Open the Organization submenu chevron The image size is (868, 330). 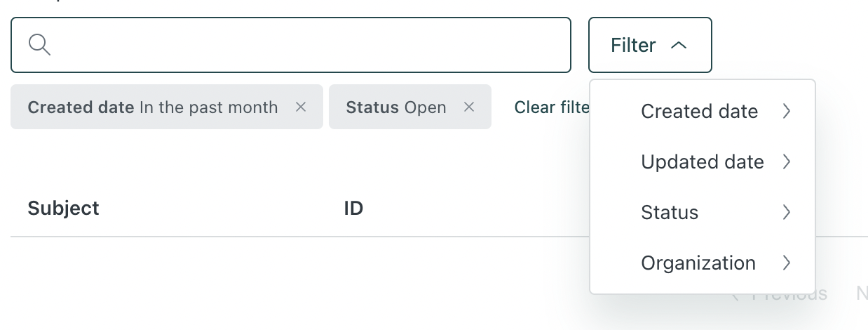787,263
